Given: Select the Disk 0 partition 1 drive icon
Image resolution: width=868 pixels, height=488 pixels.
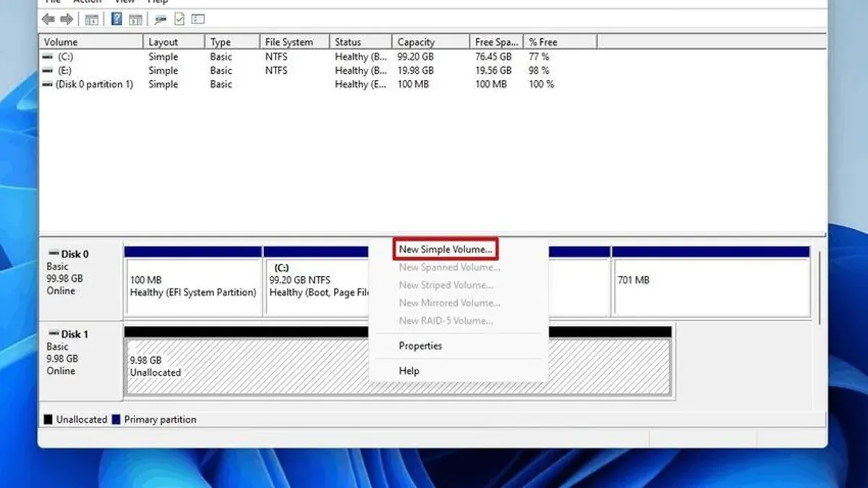Looking at the screenshot, I should point(48,84).
